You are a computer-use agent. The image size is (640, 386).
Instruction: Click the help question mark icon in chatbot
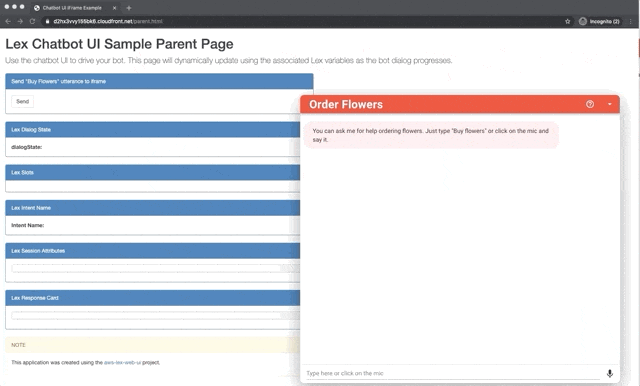point(590,104)
